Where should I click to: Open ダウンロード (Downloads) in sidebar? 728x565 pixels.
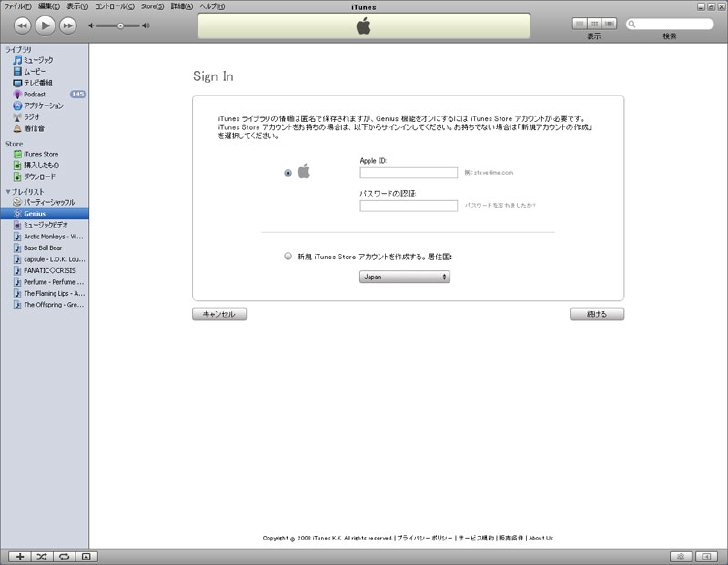tap(44, 177)
